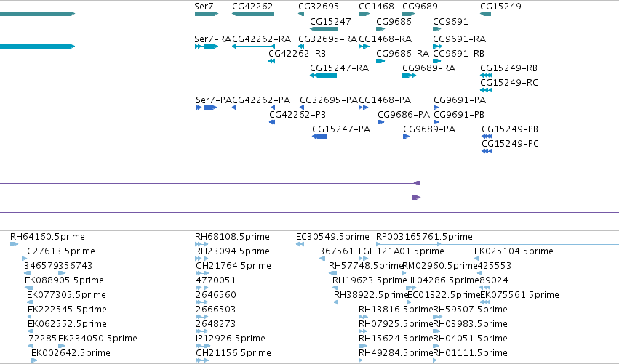Viewport: 619px width, 364px height.
Task: Open the CG1468-RA transcript label
Action: tap(385, 39)
